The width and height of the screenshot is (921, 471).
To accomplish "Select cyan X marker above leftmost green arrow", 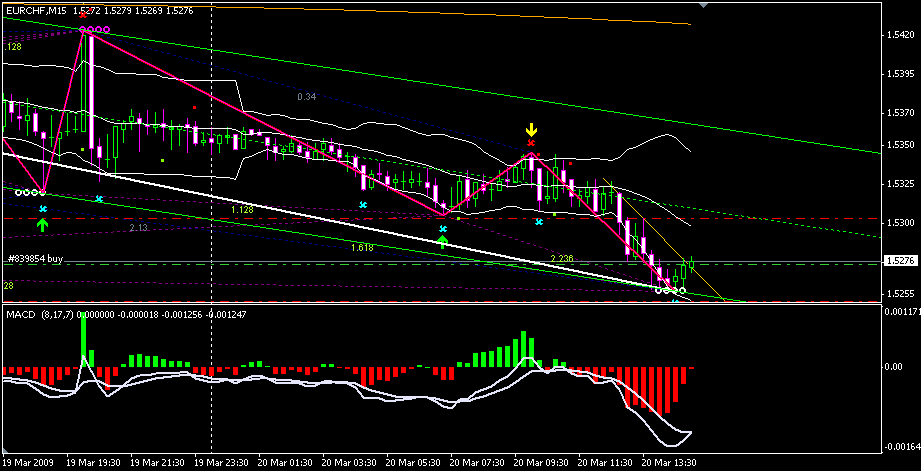I will (42, 208).
